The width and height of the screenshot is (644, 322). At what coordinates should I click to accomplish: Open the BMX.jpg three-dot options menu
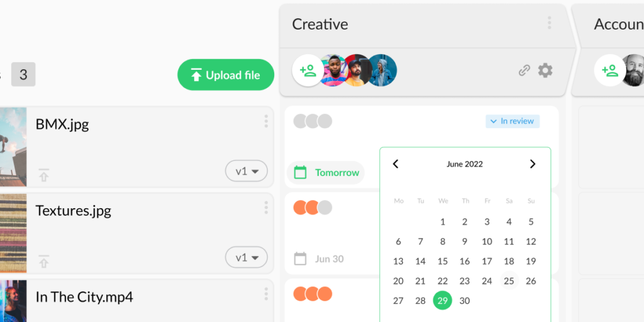(x=266, y=121)
